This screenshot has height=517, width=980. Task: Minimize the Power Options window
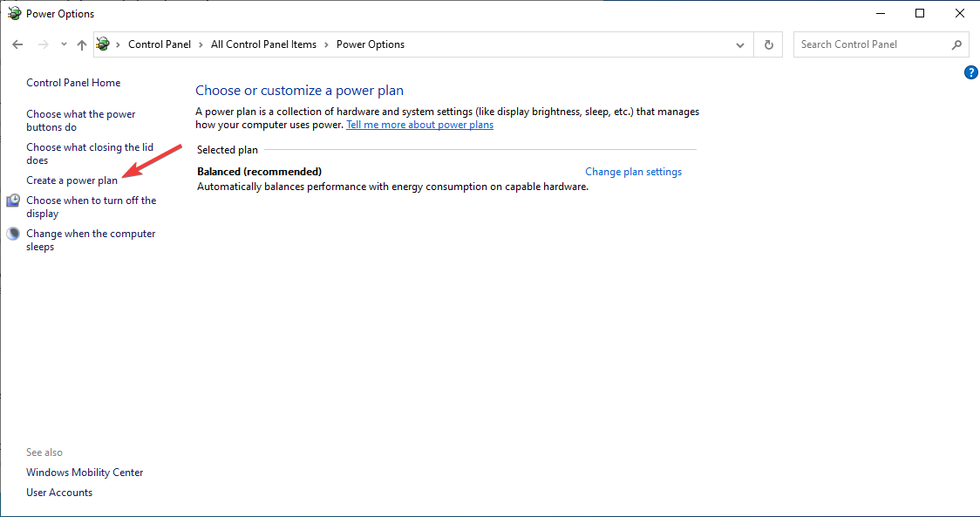tap(880, 13)
